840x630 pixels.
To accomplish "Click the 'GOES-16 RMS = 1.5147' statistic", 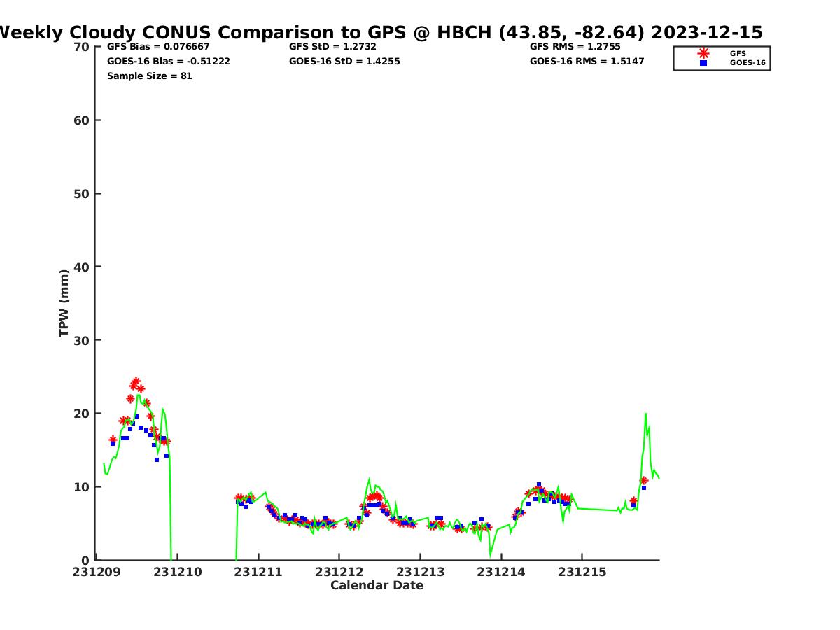I will point(587,61).
